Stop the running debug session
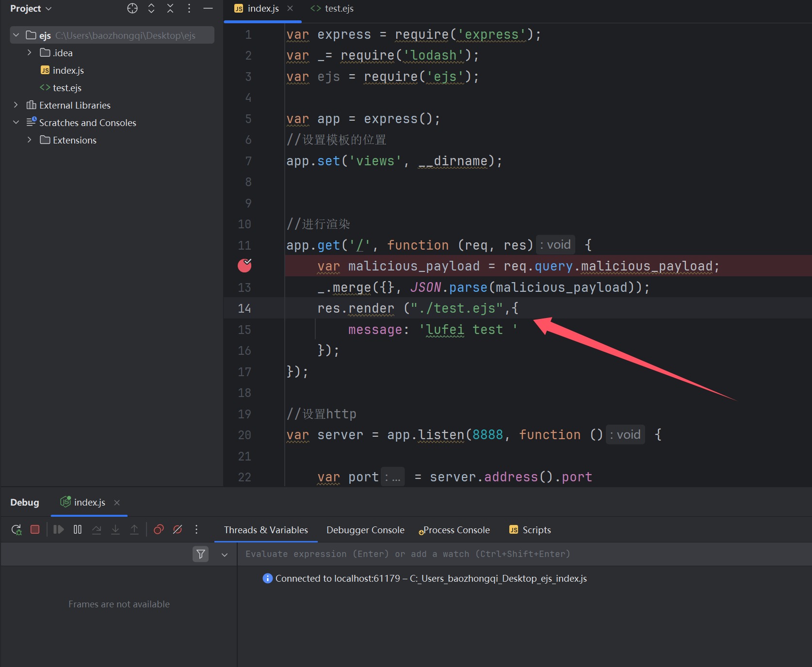Screen dimensions: 812x667 tap(35, 529)
